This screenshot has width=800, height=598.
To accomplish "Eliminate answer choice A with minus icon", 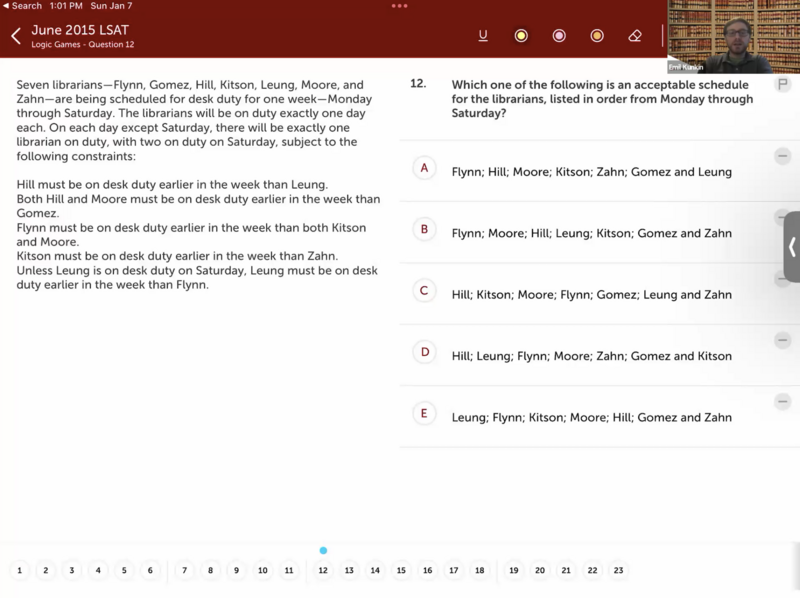I will click(x=783, y=156).
